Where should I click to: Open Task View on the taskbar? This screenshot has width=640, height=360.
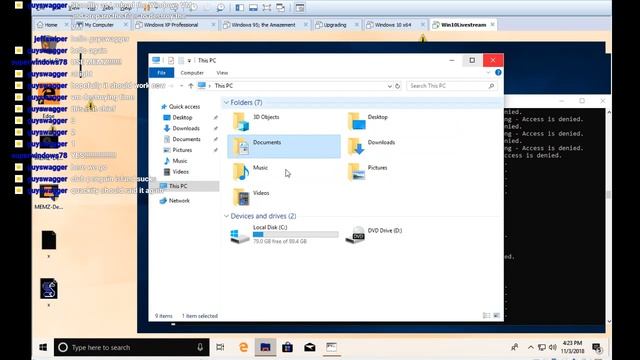click(220, 347)
